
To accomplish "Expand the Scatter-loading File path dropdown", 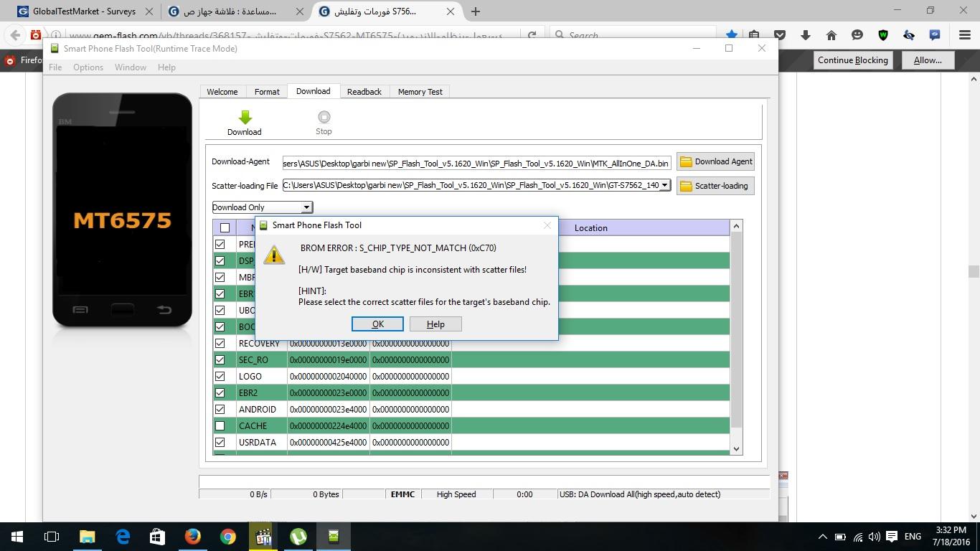I will 664,185.
